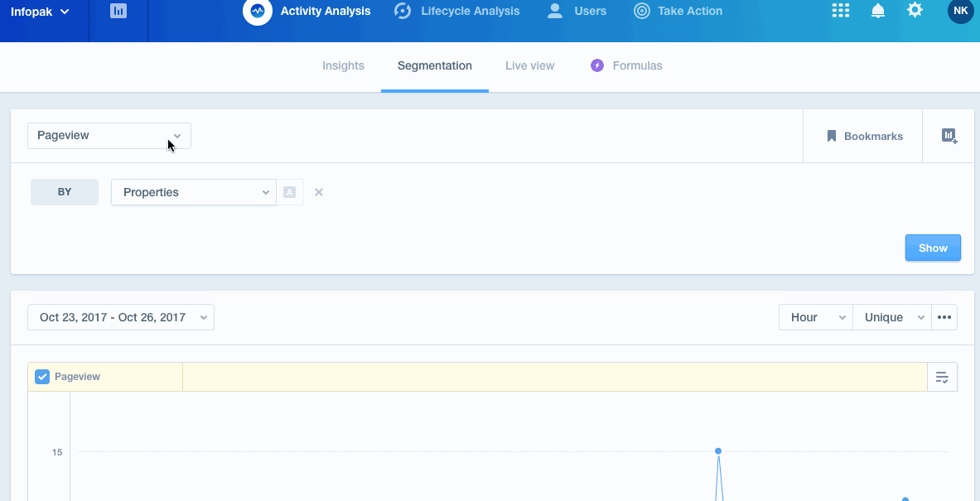Open the apps grid menu
The height and width of the screenshot is (501, 980).
[x=841, y=11]
